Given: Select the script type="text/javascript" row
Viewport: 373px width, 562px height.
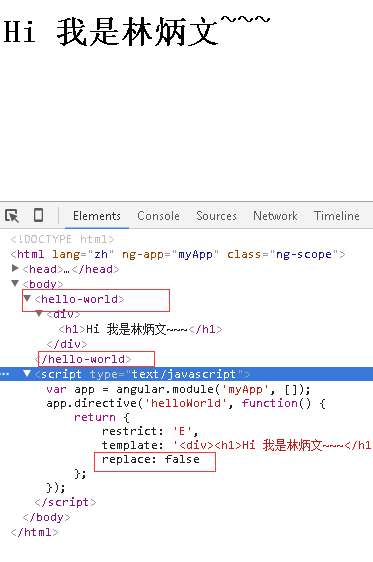Looking at the screenshot, I should (186, 374).
